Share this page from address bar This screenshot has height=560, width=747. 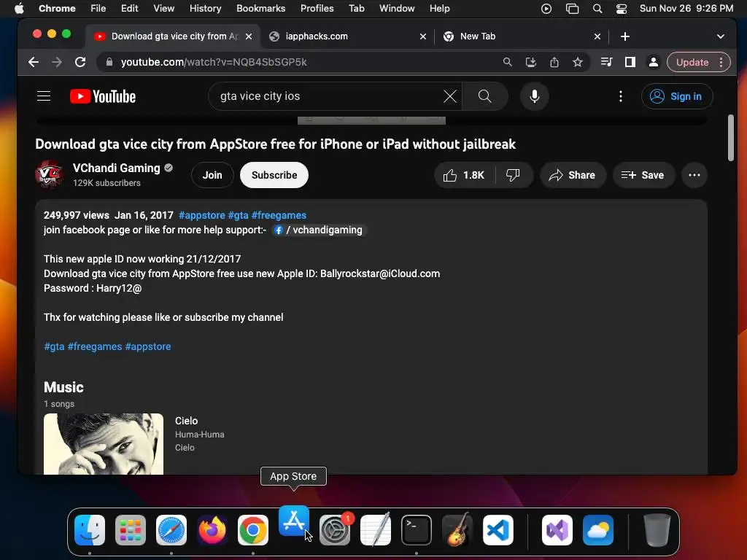pyautogui.click(x=554, y=62)
